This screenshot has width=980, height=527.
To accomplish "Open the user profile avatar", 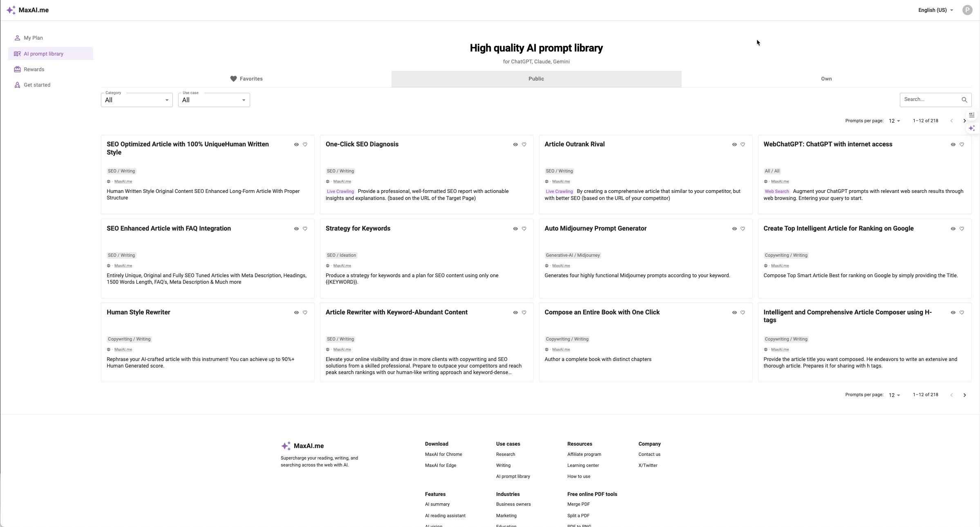I will click(x=967, y=10).
